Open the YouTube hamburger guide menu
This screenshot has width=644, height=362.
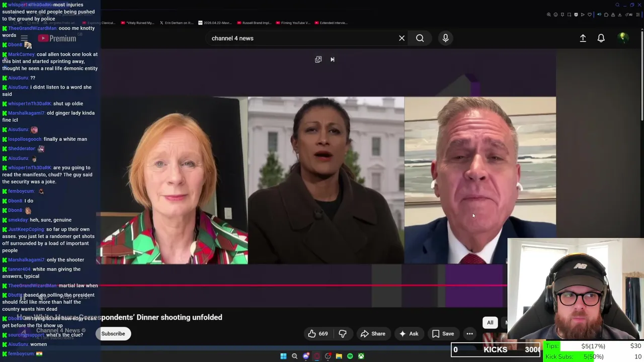click(x=24, y=38)
